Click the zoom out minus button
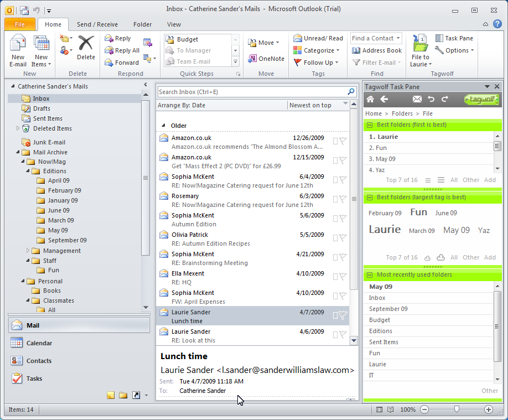Viewport: 508px width, 420px height. [x=424, y=409]
